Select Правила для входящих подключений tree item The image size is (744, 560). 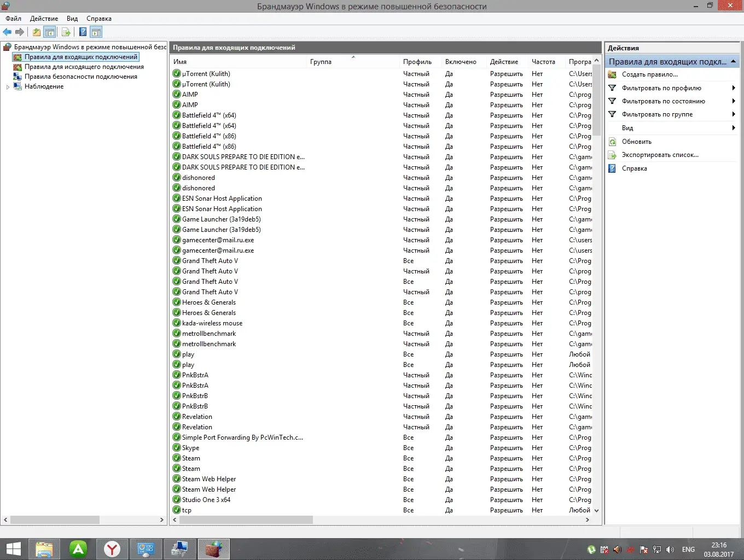point(81,57)
